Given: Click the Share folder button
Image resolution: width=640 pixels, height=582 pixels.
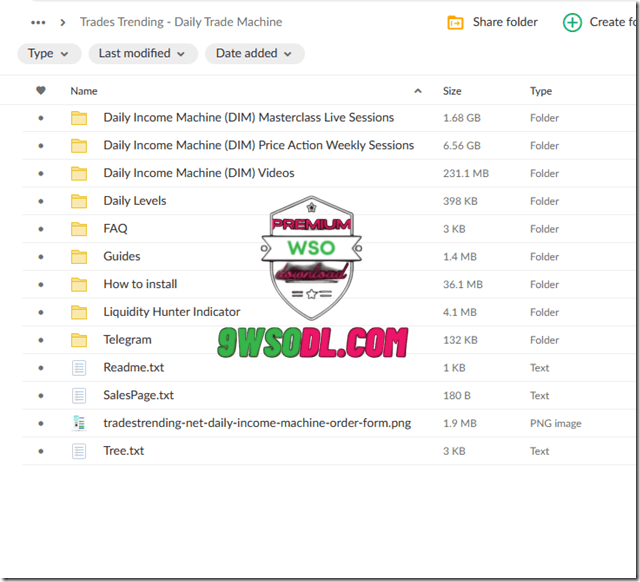Looking at the screenshot, I should [x=493, y=22].
